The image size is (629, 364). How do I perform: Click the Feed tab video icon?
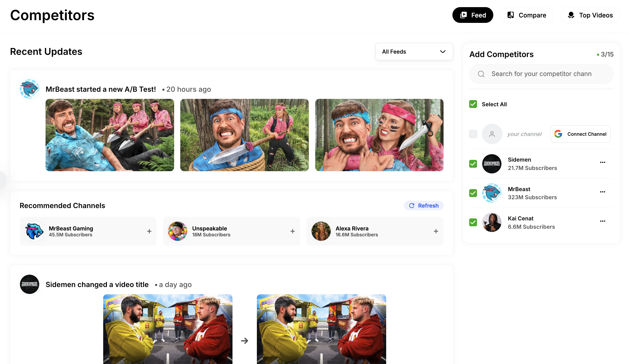coord(463,15)
